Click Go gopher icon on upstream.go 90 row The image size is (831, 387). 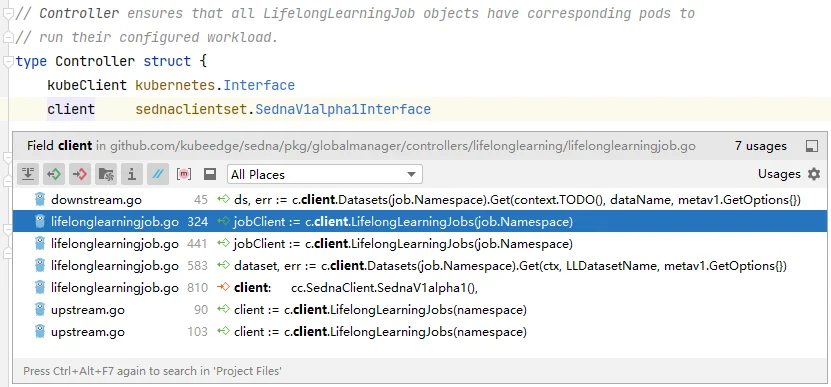[40, 310]
